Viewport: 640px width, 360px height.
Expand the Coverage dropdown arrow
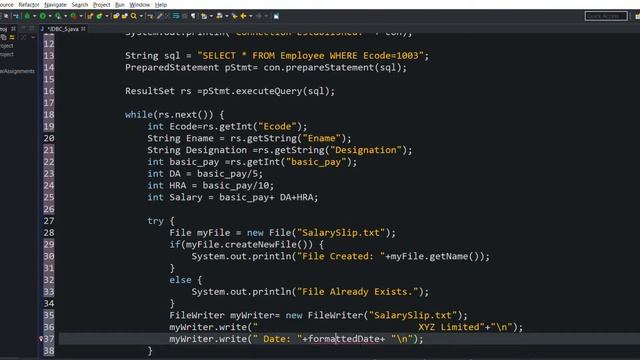coord(65,16)
